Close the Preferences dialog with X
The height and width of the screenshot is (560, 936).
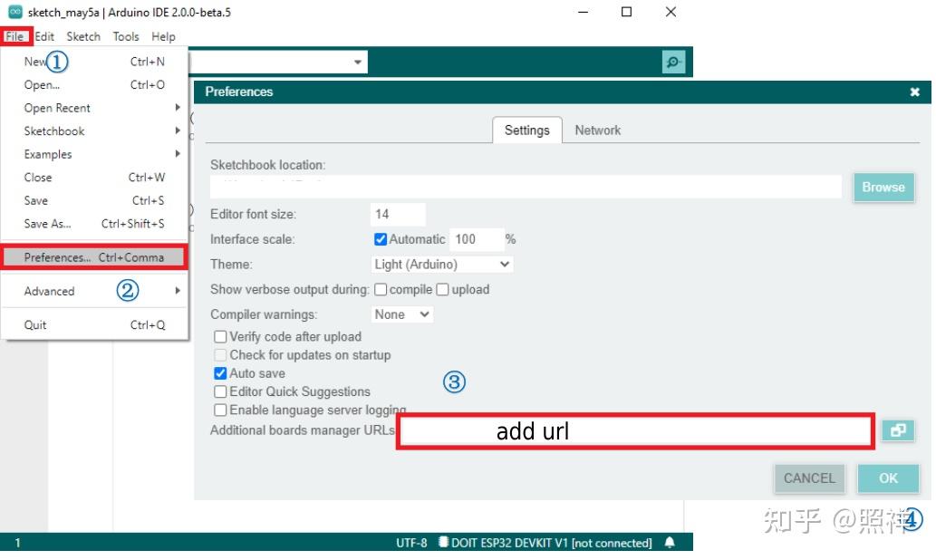point(914,92)
